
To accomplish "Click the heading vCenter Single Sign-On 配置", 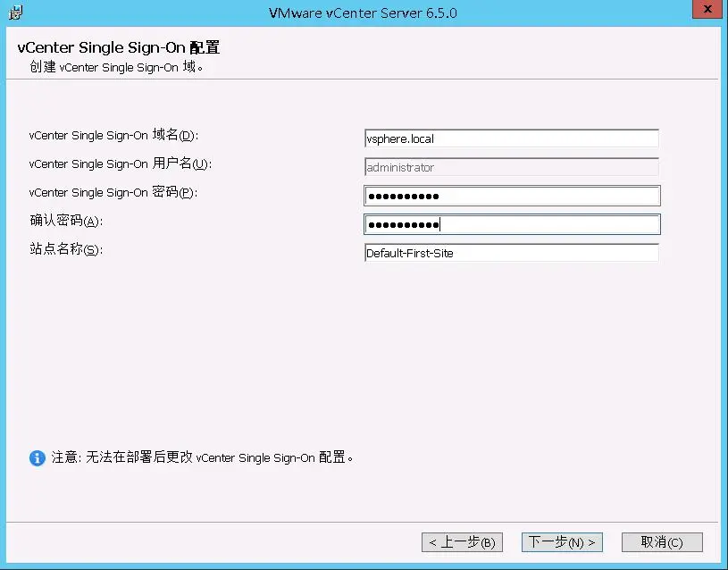I will [119, 47].
